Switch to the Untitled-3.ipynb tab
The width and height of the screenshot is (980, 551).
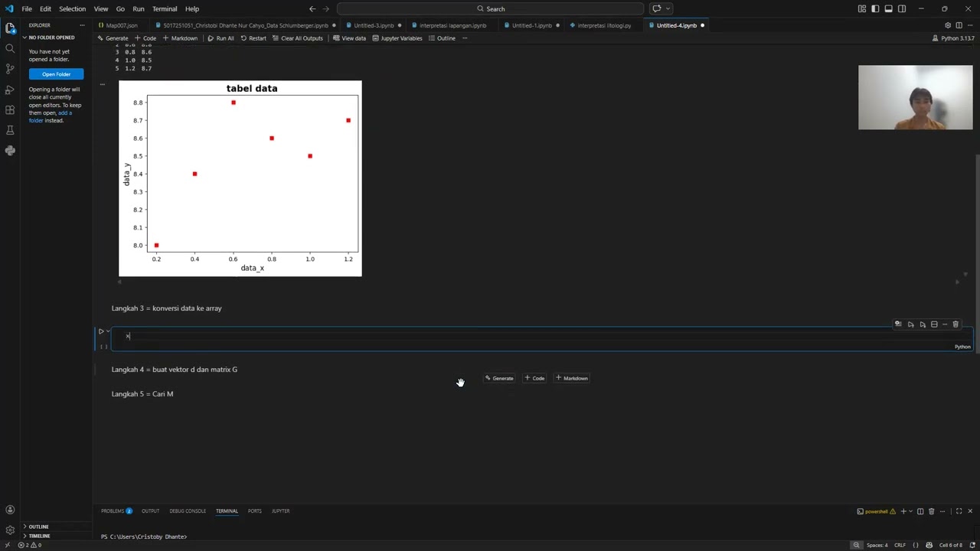374,25
